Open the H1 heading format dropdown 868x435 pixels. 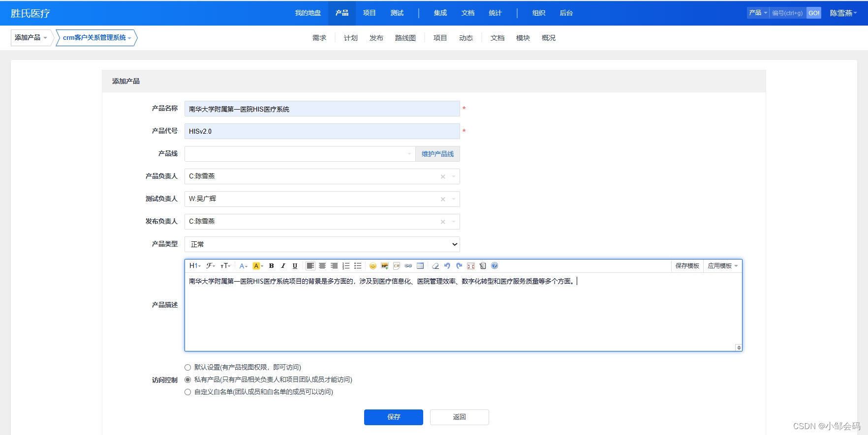click(x=195, y=266)
